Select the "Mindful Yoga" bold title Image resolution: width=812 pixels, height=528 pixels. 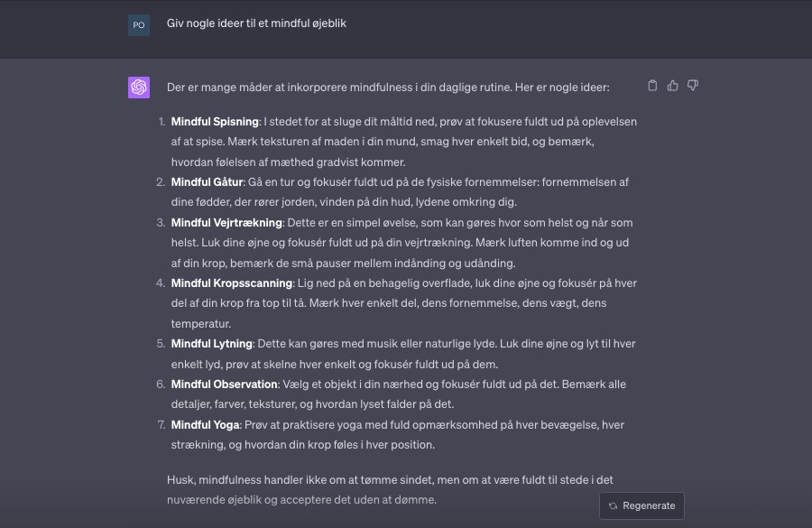[x=205, y=425]
